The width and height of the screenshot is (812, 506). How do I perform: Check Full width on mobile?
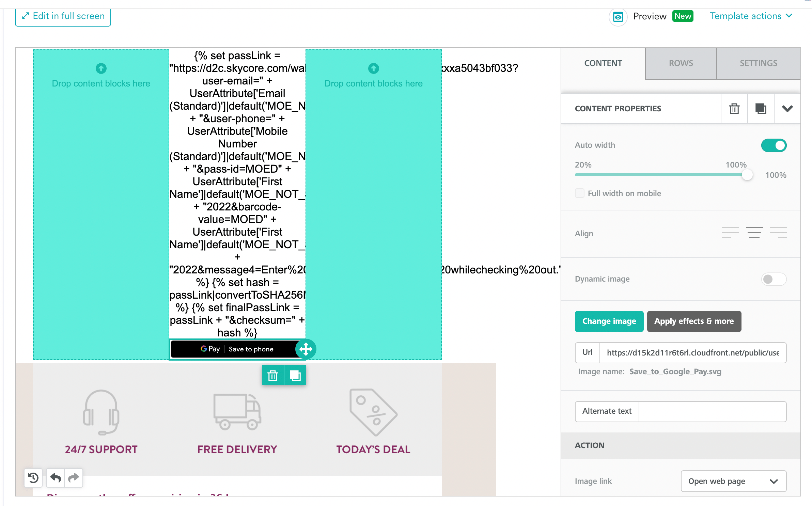click(580, 193)
